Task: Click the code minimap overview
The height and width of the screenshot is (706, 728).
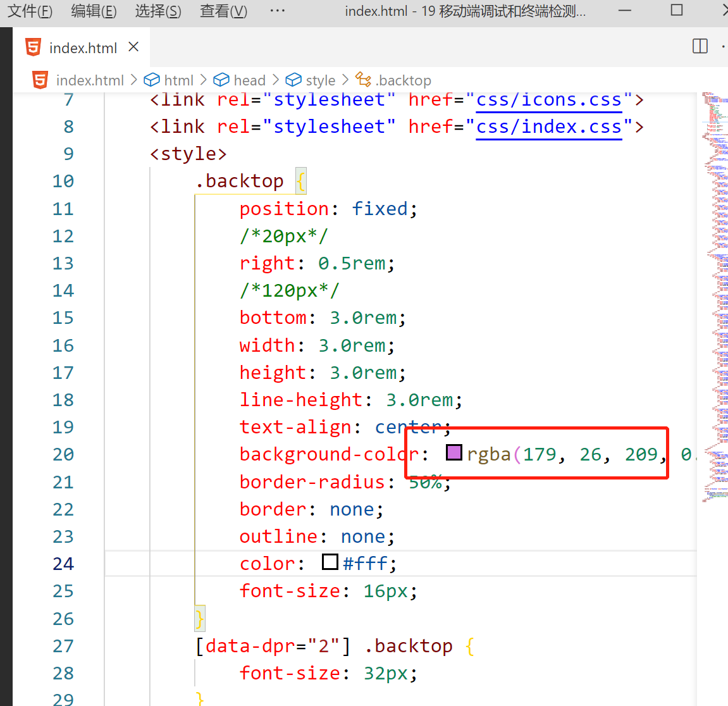Action: [x=715, y=297]
